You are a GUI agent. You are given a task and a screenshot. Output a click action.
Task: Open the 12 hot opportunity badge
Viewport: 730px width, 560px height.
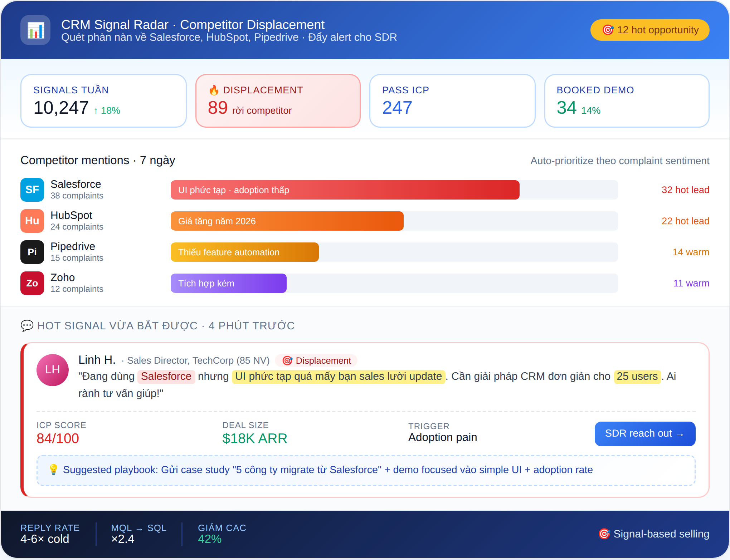[650, 30]
